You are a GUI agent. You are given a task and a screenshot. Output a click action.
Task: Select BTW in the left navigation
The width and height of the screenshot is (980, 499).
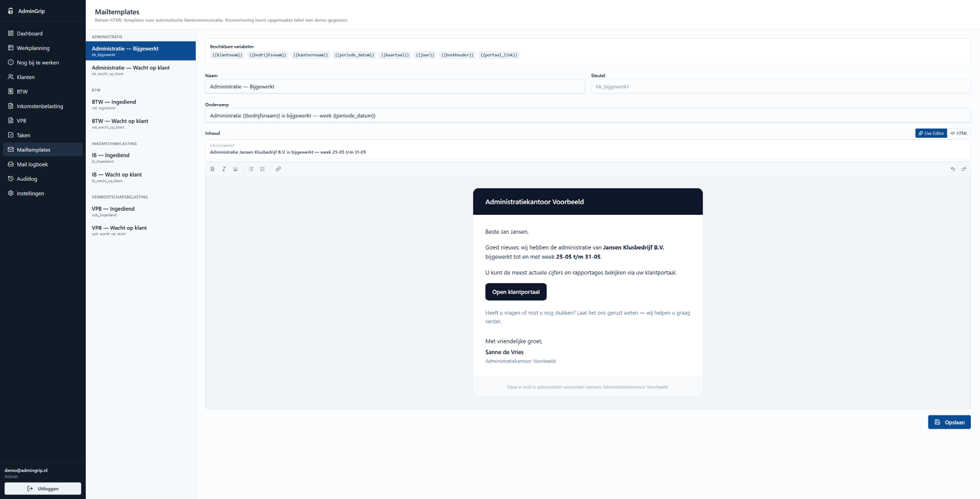(43, 92)
